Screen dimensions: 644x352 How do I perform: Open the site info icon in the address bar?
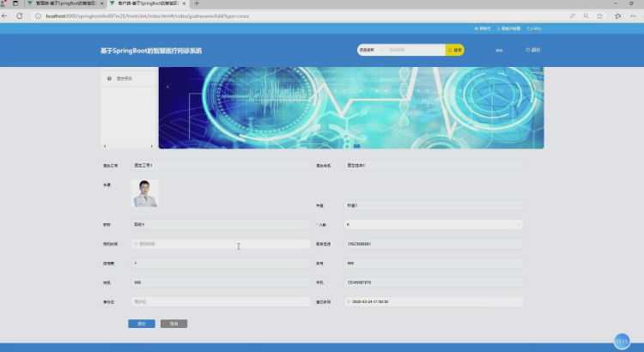[x=38, y=16]
